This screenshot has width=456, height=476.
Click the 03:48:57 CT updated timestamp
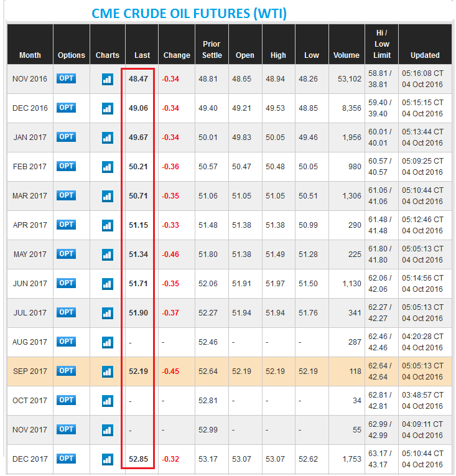(422, 395)
